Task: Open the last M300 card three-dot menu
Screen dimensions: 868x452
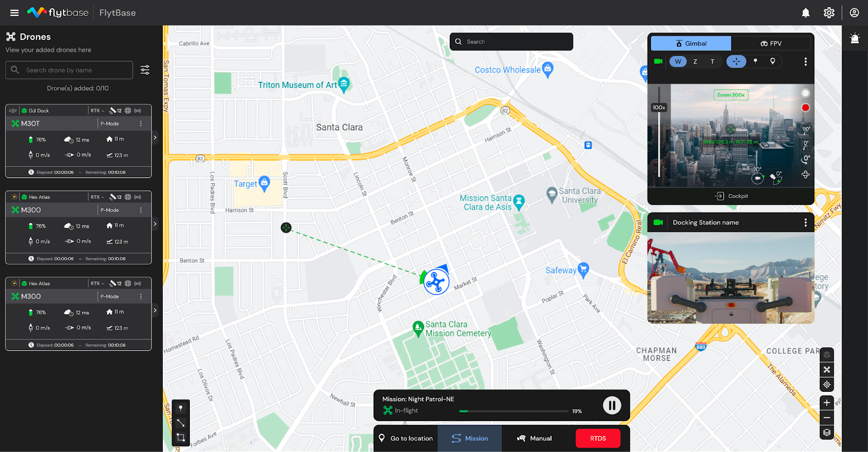Action: [x=141, y=296]
